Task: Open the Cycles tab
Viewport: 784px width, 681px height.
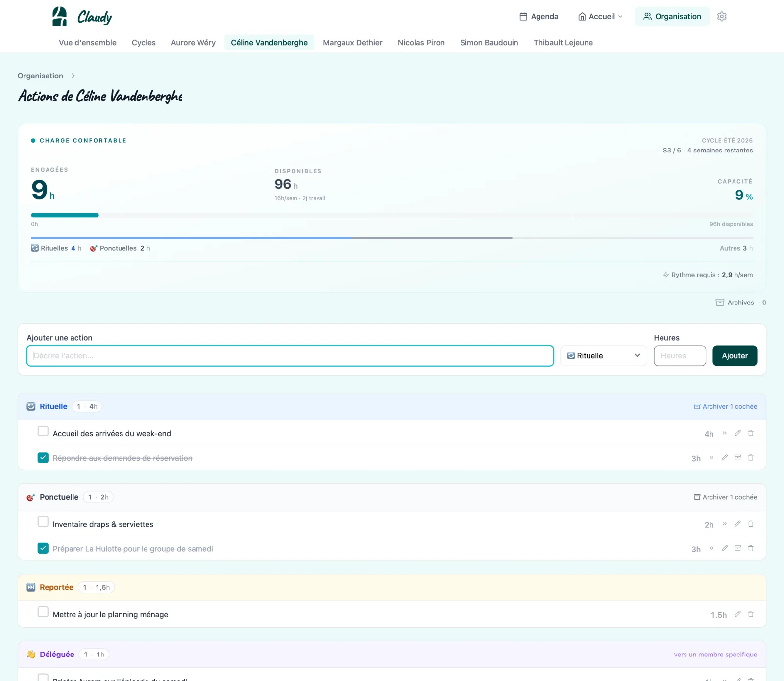Action: pyautogui.click(x=144, y=43)
